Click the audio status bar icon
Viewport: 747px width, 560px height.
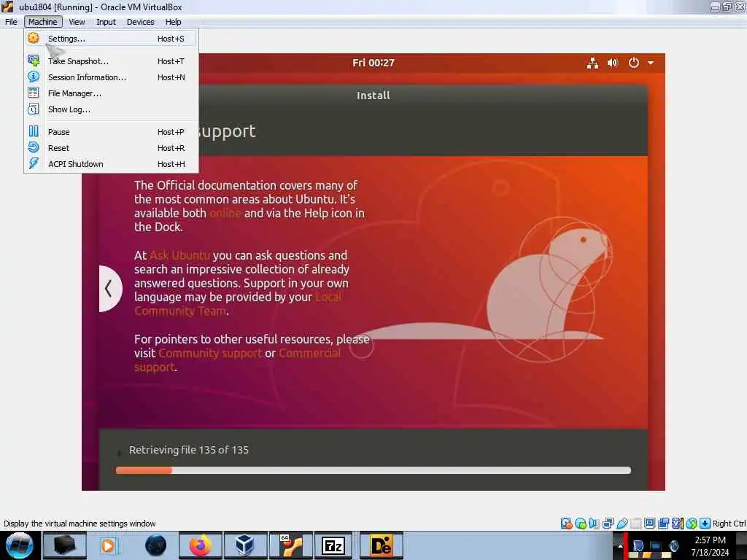point(594,524)
